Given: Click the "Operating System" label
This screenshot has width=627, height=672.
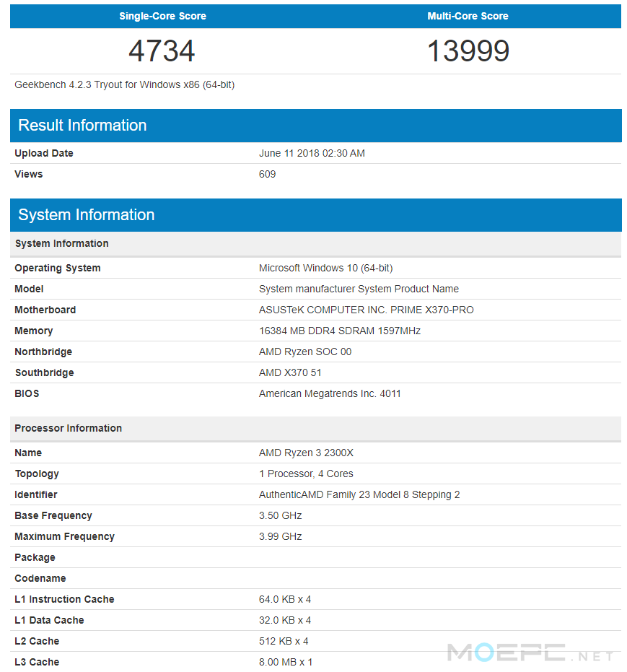Looking at the screenshot, I should point(58,269).
